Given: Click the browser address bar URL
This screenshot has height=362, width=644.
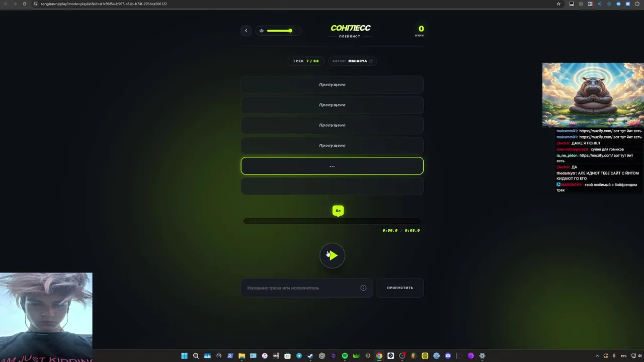Looking at the screenshot, I should click(104, 4).
